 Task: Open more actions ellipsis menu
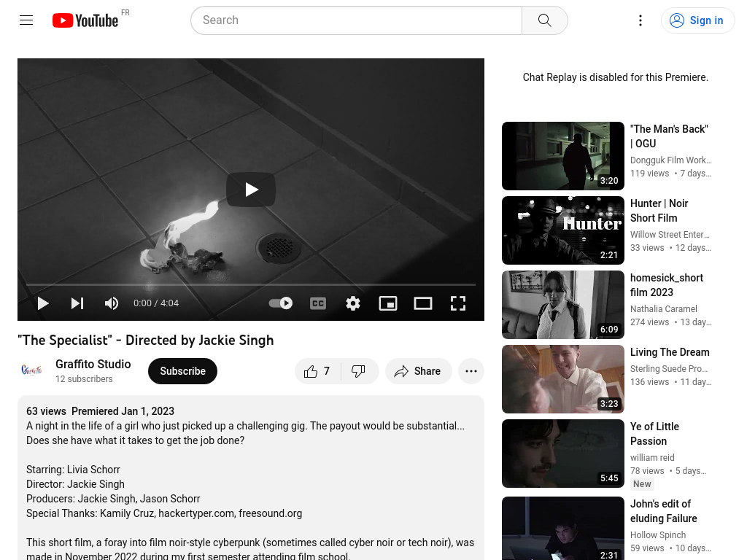(x=471, y=371)
